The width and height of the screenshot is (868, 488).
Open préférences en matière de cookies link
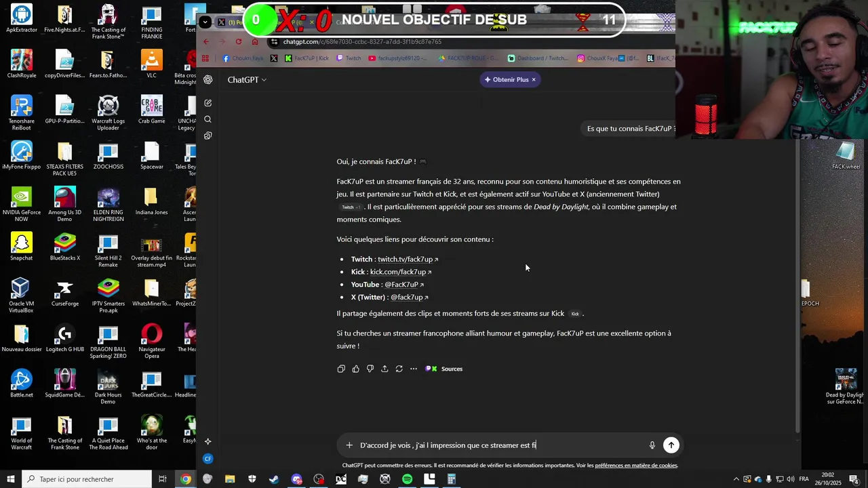click(636, 466)
